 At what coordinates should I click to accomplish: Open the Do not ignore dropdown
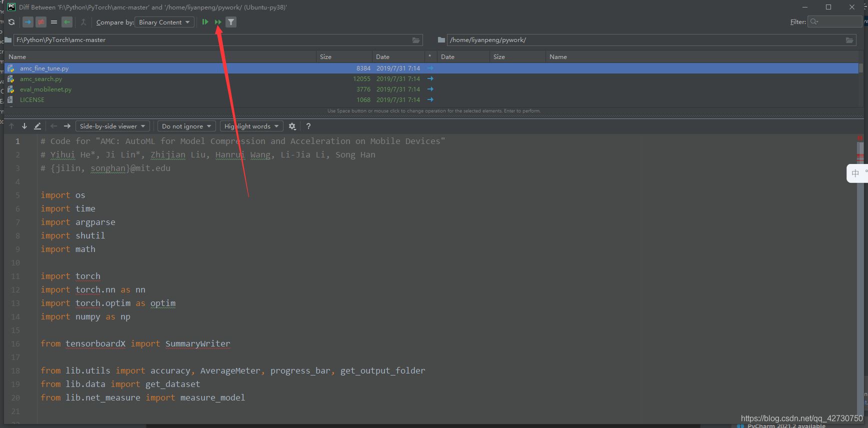pos(187,126)
